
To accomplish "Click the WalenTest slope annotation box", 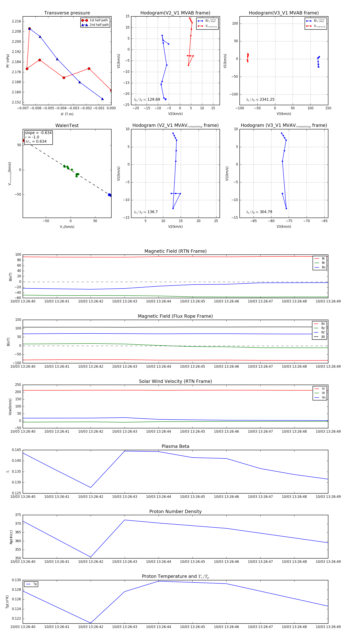I will tap(38, 137).
